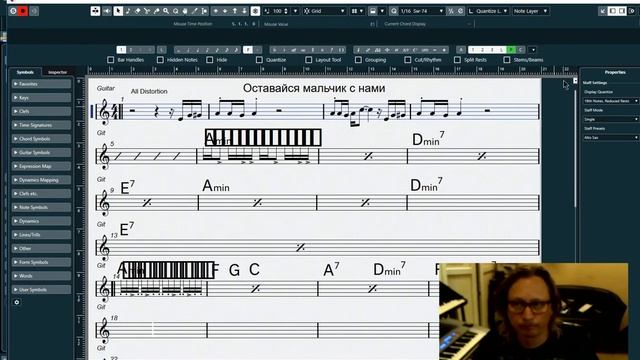
Task: Expand the Chord Symbols section
Action: (x=41, y=139)
